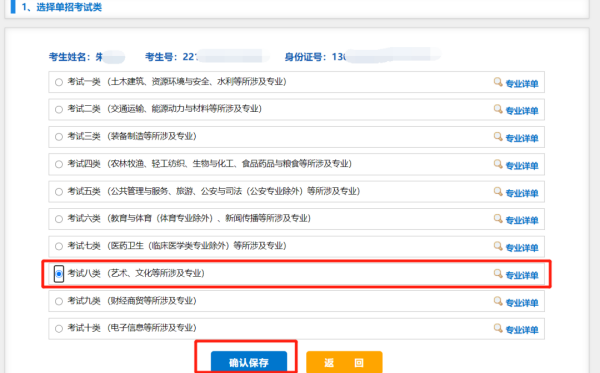Choose 考试九类 财经商贸 radio option
Screen dimensions: 600x373
point(59,301)
